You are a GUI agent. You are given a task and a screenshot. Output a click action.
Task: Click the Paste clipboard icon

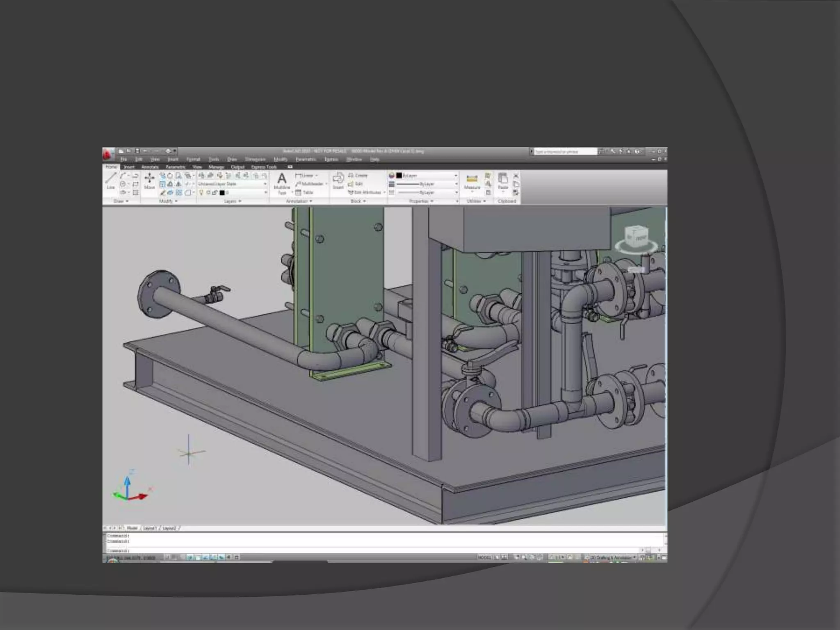click(x=503, y=180)
